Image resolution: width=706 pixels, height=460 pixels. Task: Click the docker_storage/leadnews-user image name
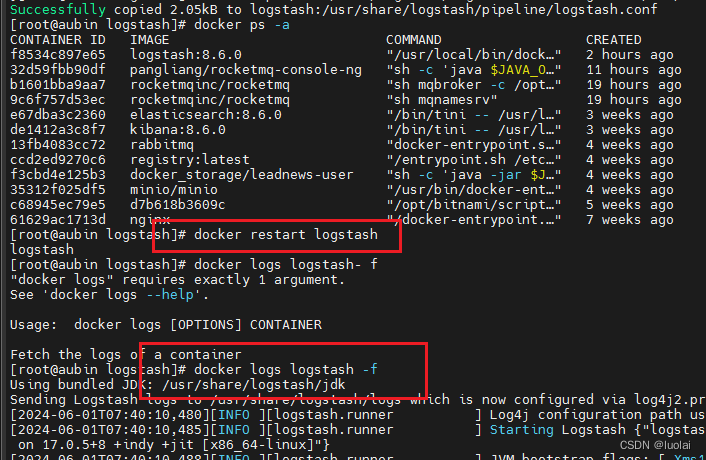tap(242, 175)
